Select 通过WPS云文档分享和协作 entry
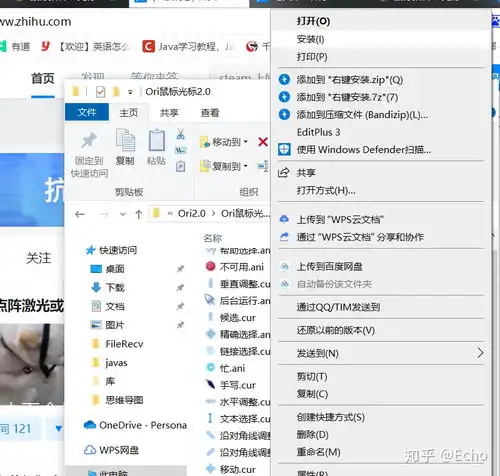The width and height of the screenshot is (500, 476). point(360,237)
